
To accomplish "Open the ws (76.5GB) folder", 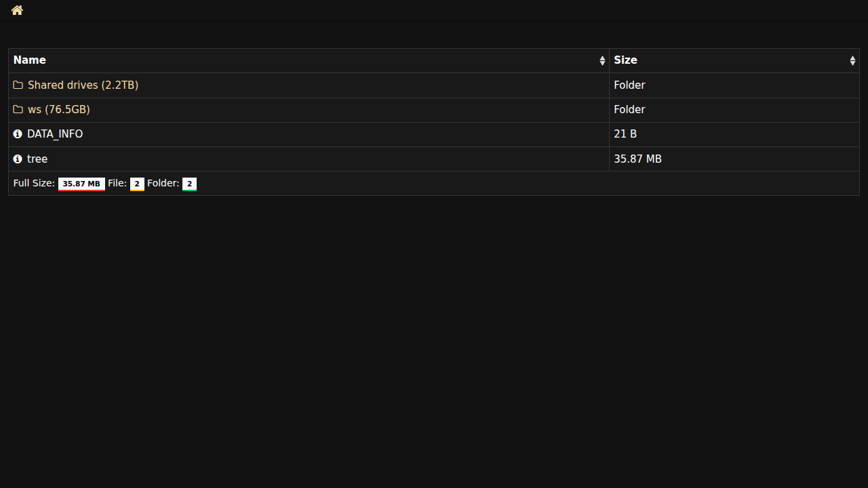I will pos(59,110).
